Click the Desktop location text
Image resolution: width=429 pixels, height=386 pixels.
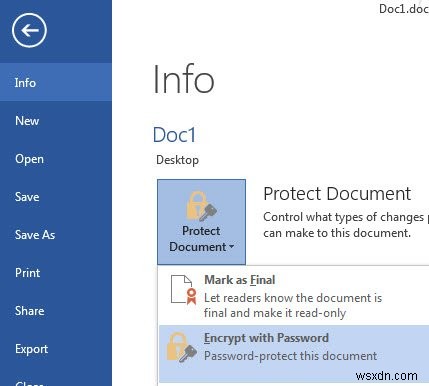coord(177,160)
